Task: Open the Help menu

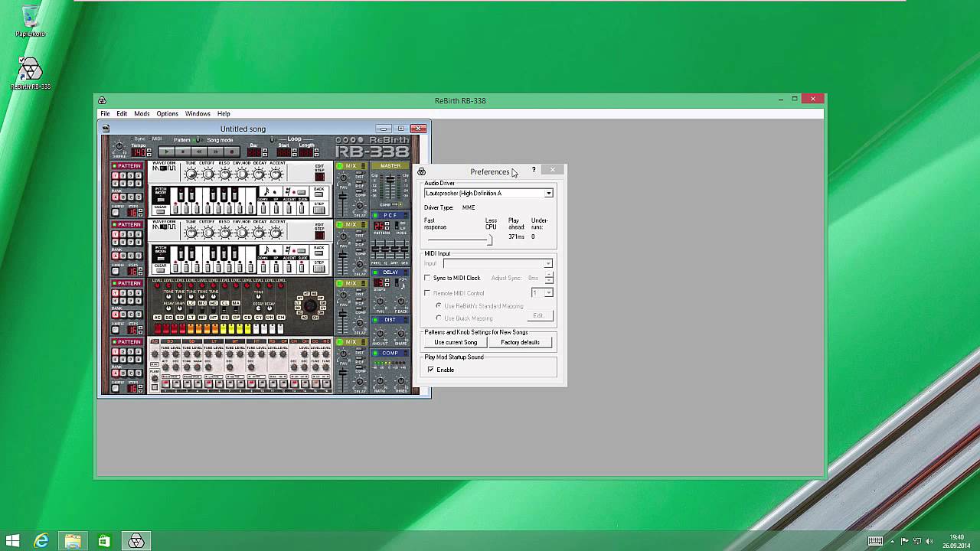Action: [224, 113]
